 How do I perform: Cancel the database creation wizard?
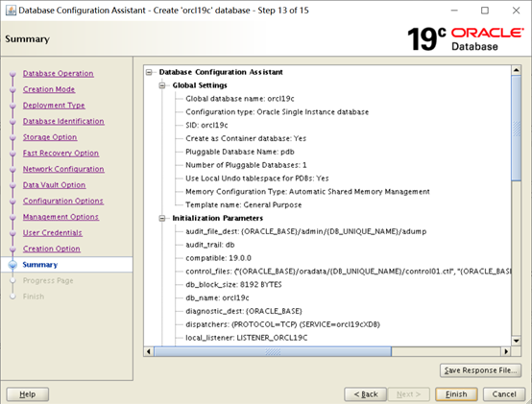click(x=504, y=394)
